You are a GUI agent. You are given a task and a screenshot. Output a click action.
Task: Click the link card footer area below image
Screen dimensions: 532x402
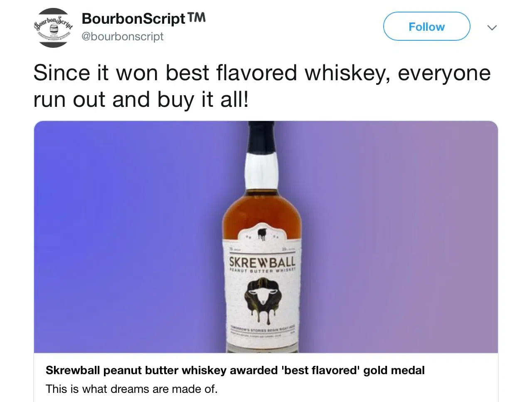pos(266,377)
